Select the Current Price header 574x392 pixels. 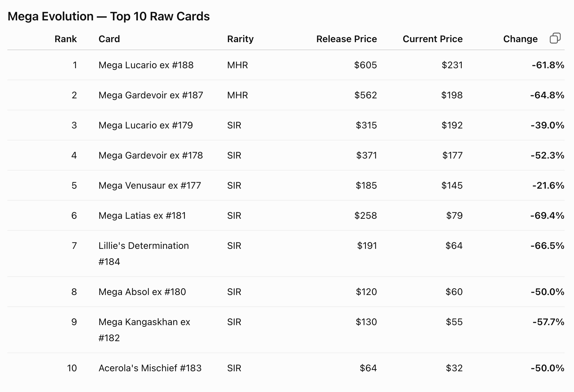433,39
